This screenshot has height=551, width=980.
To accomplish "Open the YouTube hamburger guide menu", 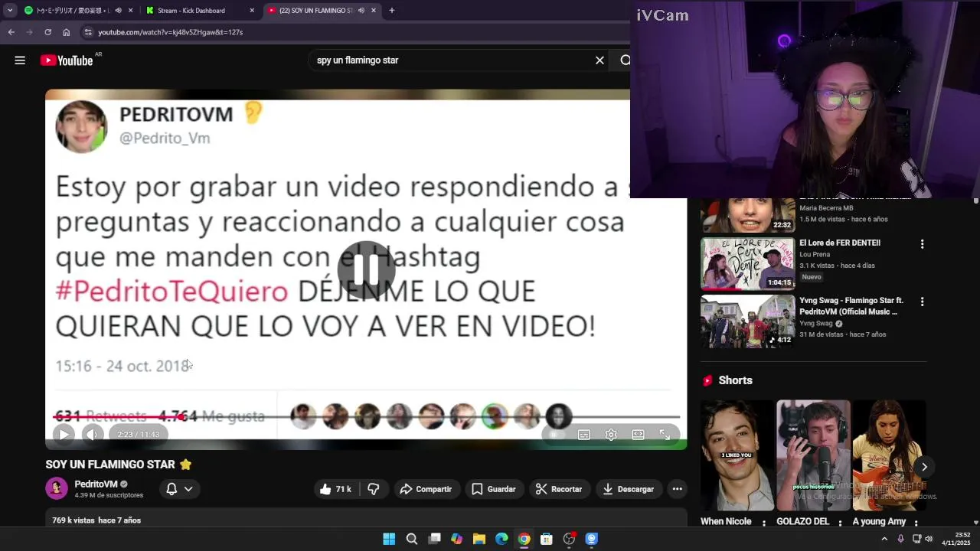I will pyautogui.click(x=20, y=60).
